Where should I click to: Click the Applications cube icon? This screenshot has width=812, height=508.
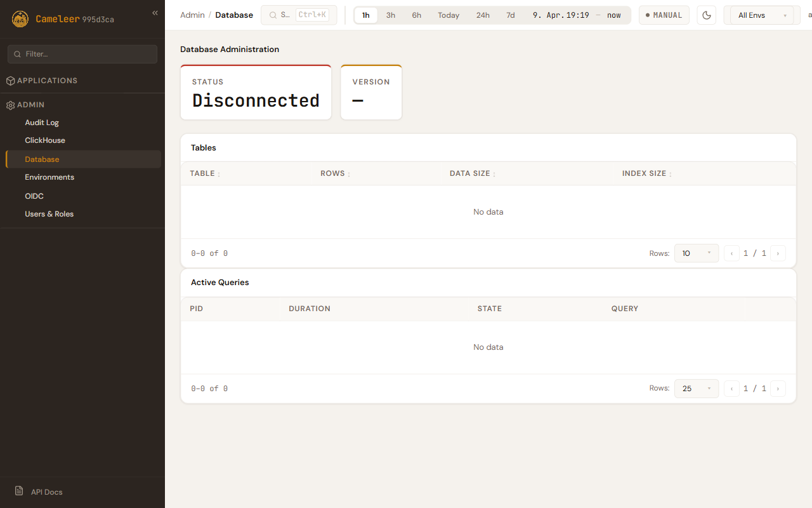point(10,81)
